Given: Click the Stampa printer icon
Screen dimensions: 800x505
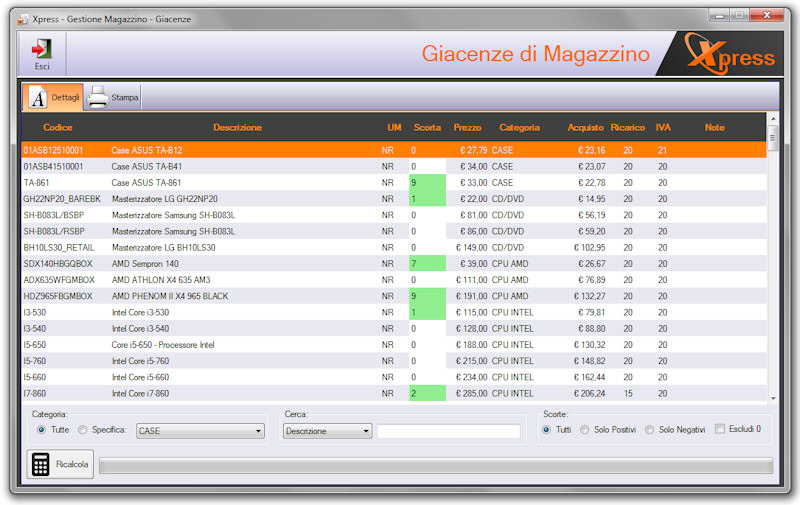Looking at the screenshot, I should [x=97, y=97].
